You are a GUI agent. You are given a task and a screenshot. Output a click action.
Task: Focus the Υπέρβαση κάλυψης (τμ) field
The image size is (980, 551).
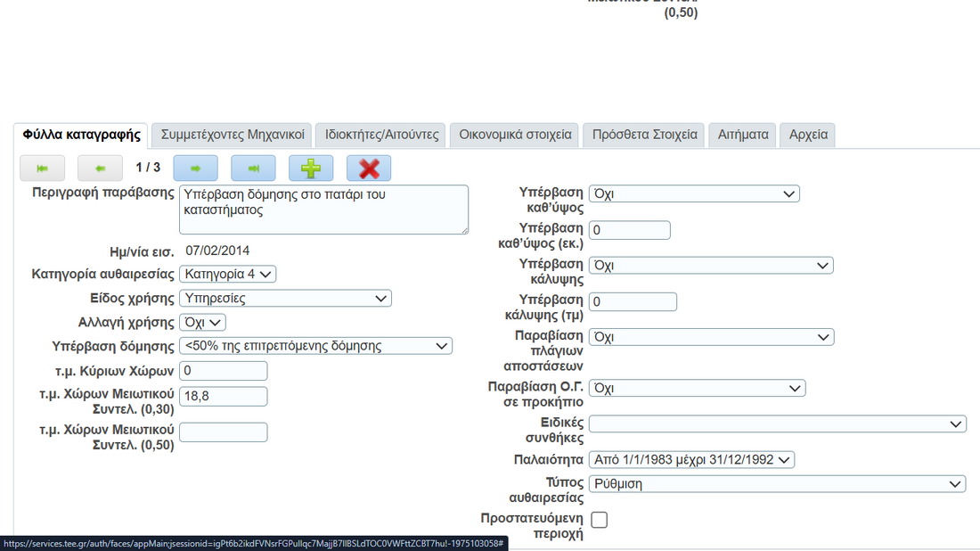click(x=633, y=302)
